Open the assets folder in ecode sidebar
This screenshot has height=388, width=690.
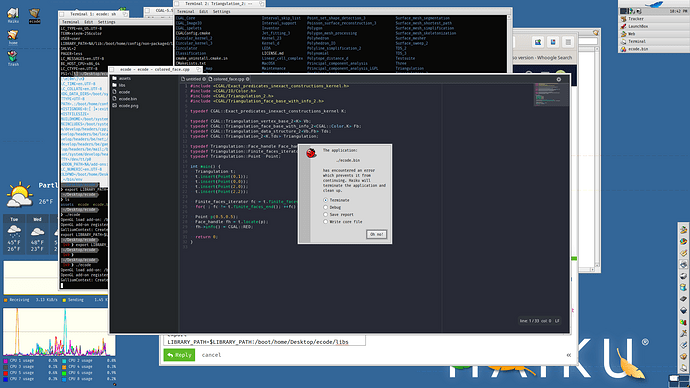(121, 78)
